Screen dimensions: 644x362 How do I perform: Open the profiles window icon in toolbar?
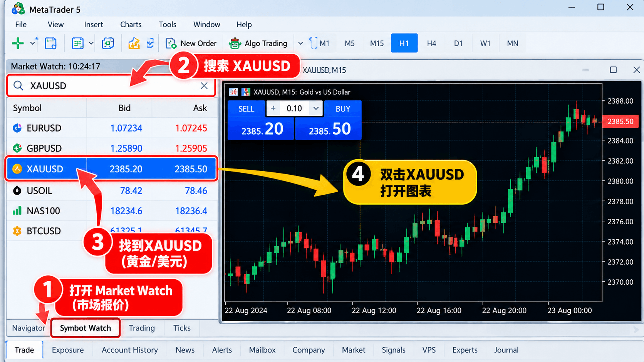point(51,43)
